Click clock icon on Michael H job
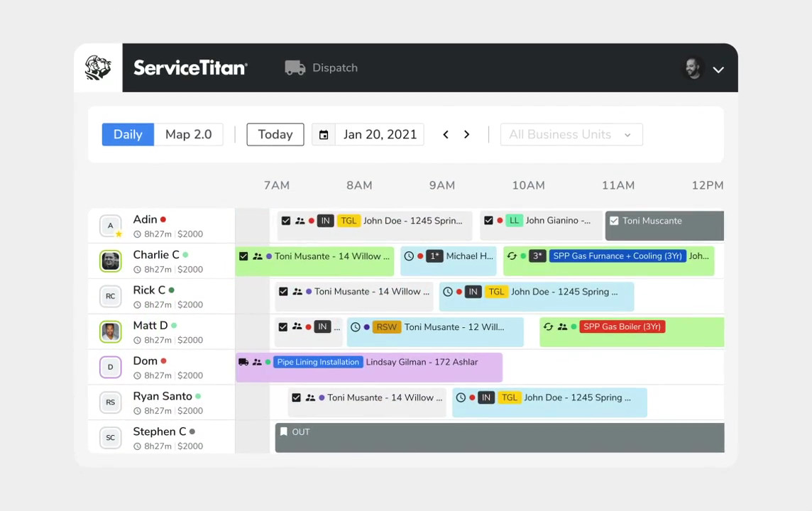 click(x=409, y=255)
